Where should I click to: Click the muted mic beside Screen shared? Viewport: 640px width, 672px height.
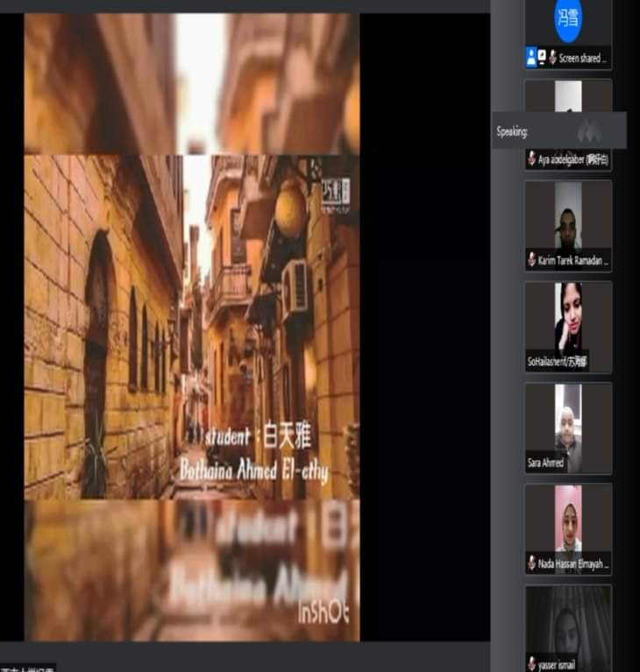pyautogui.click(x=552, y=59)
